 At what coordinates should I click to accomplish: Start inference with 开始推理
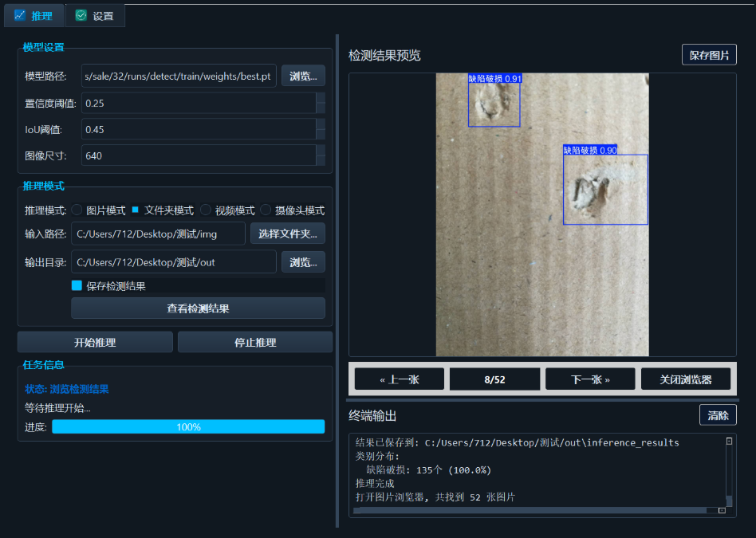[x=95, y=341]
